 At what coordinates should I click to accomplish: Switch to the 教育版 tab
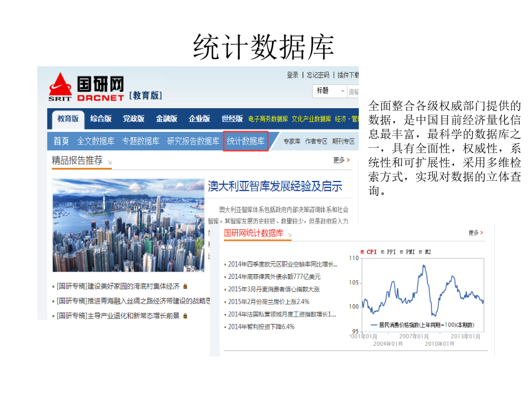68,119
